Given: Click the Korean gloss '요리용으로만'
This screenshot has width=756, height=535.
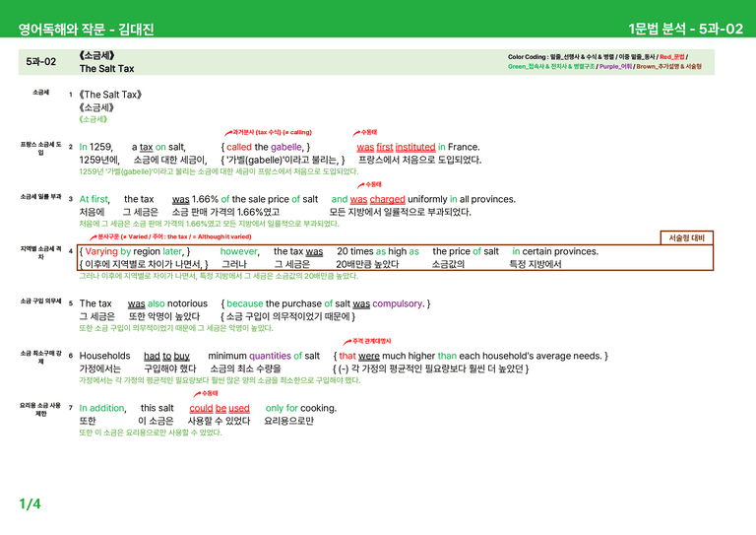Looking at the screenshot, I should (x=288, y=421).
